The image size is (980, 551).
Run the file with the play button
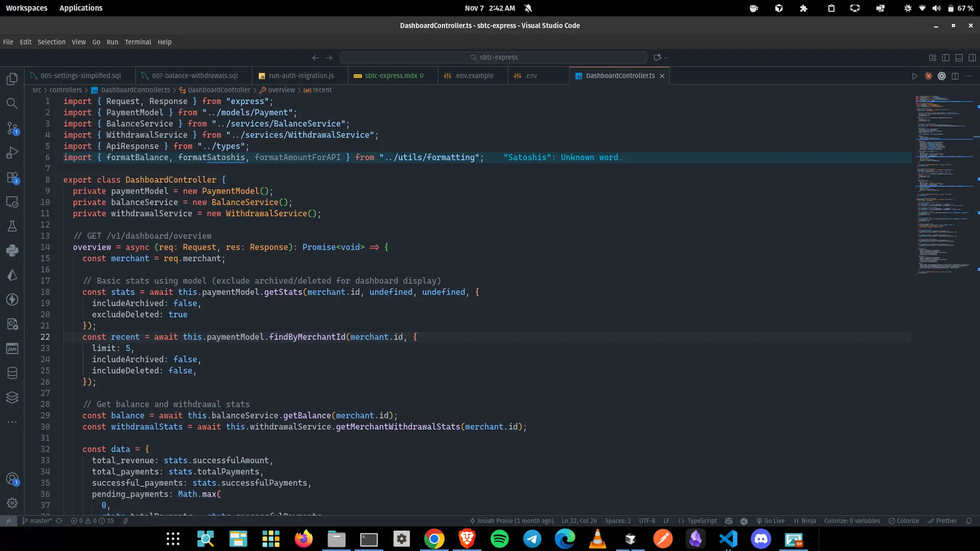pyautogui.click(x=915, y=76)
